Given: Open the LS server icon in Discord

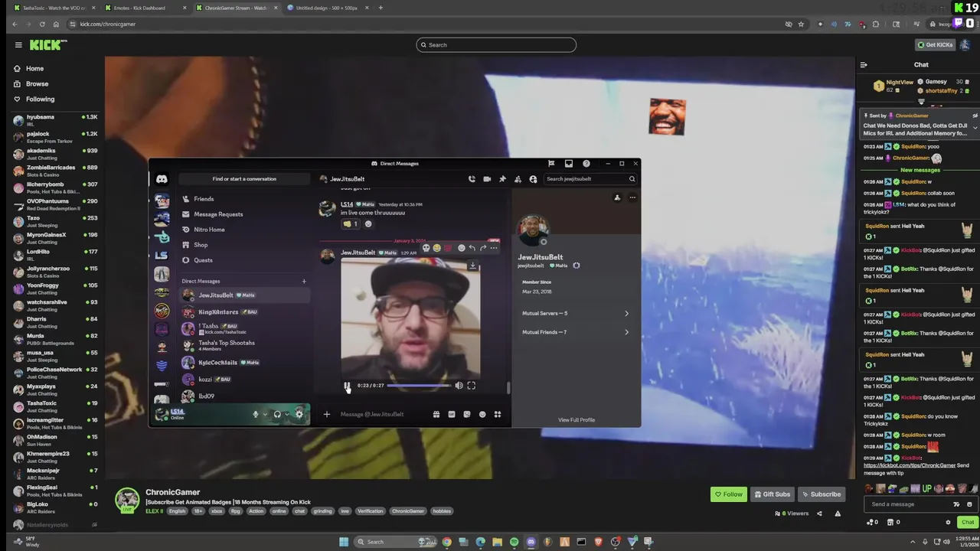Looking at the screenshot, I should coord(162,256).
